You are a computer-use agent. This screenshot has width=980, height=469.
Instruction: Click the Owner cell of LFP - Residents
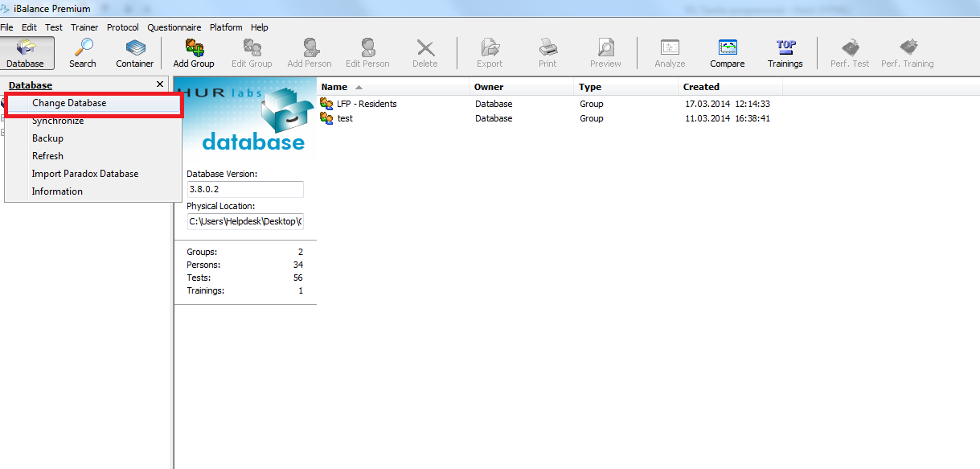coord(493,104)
